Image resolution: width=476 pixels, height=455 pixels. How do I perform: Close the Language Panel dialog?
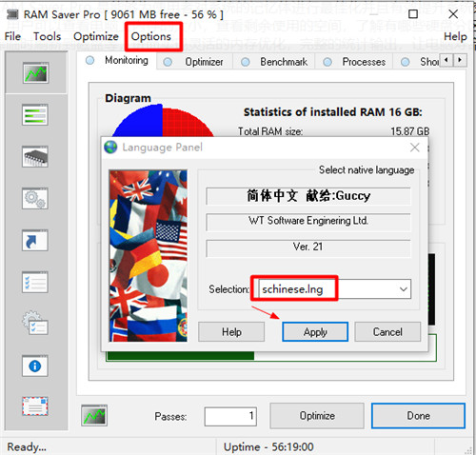click(414, 148)
